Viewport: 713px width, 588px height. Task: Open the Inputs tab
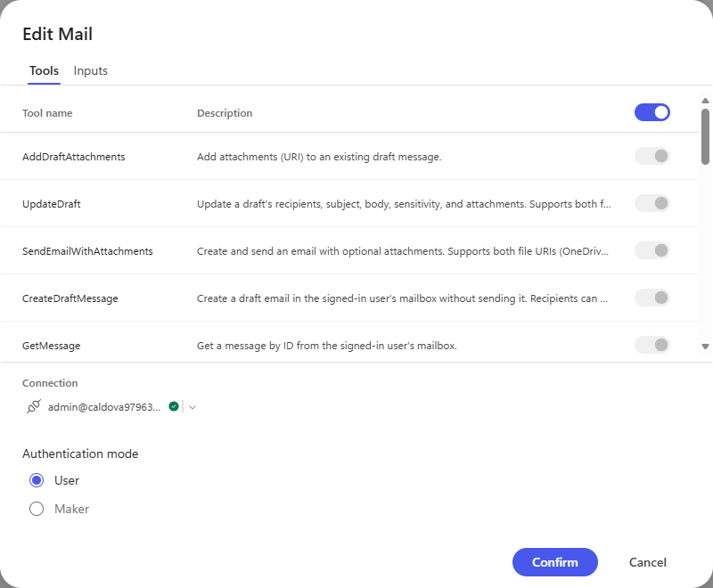pos(91,71)
